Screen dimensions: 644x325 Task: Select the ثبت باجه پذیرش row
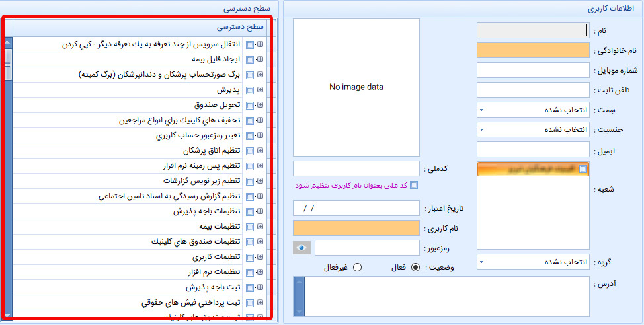pyautogui.click(x=128, y=287)
